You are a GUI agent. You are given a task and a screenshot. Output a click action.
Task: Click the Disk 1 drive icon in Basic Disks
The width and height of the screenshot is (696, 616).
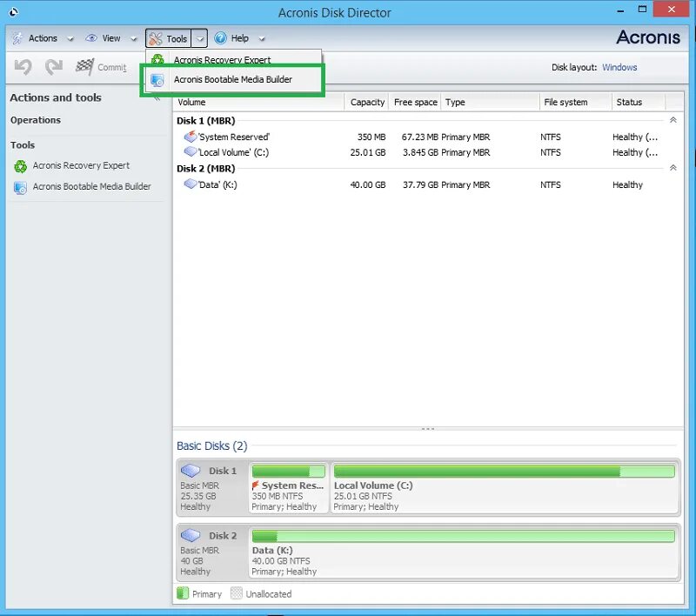(x=191, y=471)
